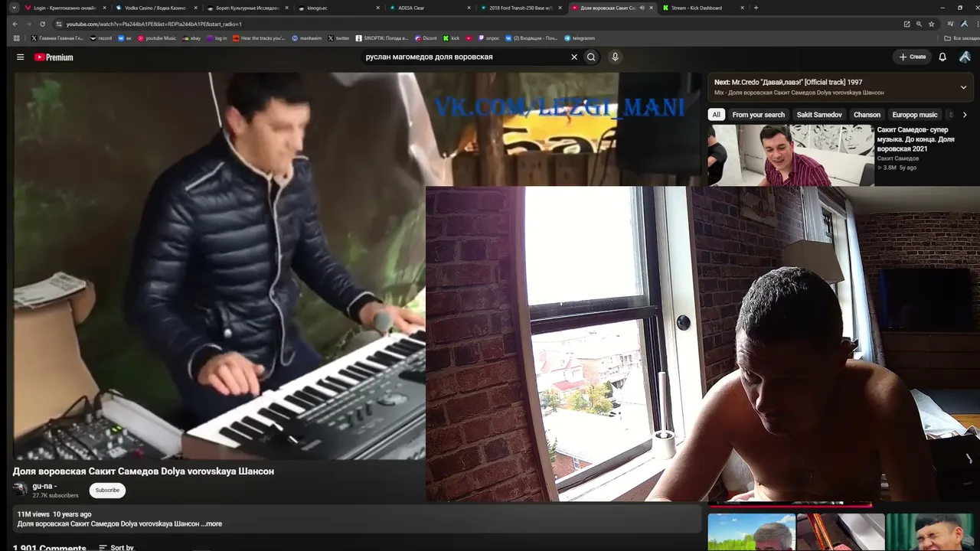Open the tab search dropdown arrow

pos(14,8)
